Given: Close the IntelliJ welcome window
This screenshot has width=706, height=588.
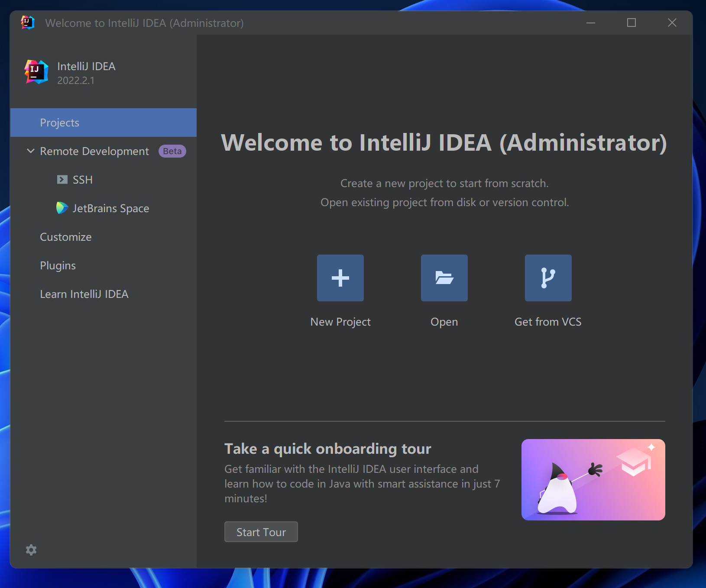Looking at the screenshot, I should (x=672, y=23).
